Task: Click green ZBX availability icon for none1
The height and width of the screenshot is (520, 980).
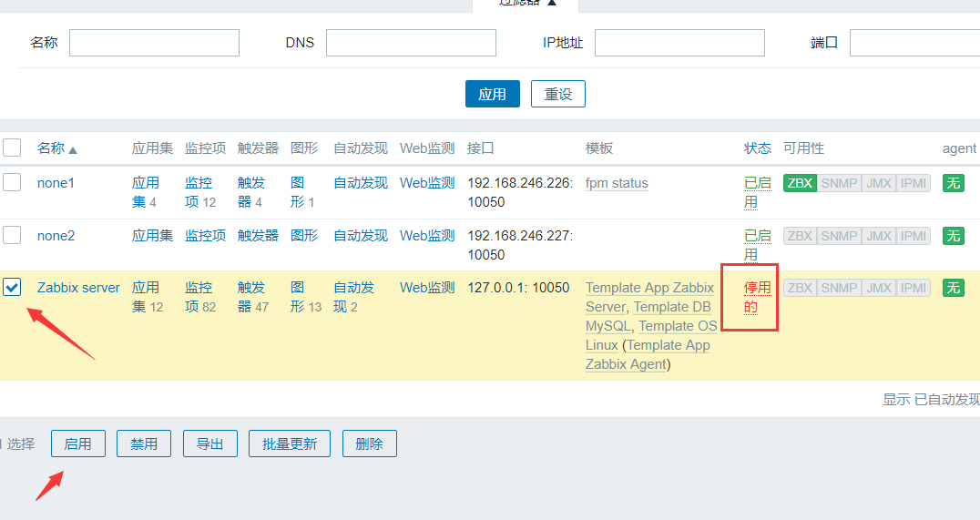Action: (x=800, y=183)
